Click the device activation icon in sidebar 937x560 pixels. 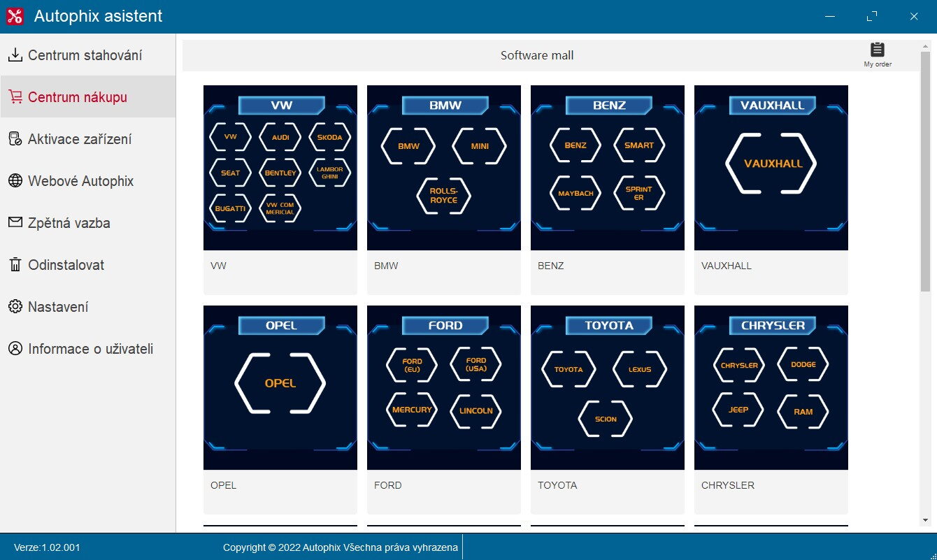pos(15,139)
